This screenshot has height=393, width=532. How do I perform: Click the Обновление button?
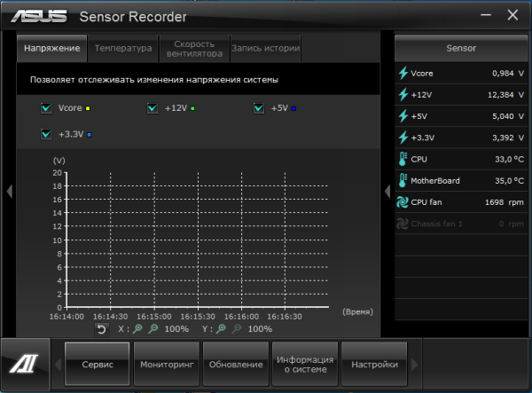(x=236, y=364)
